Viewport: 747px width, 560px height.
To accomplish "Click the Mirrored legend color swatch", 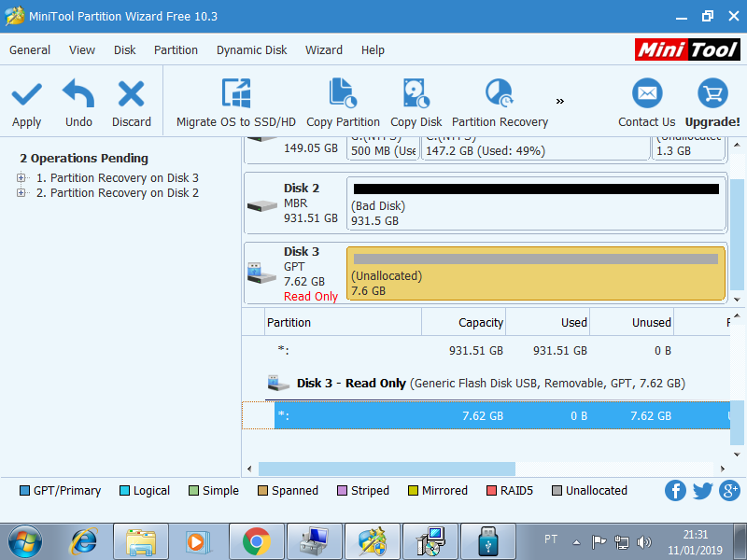I will [413, 491].
